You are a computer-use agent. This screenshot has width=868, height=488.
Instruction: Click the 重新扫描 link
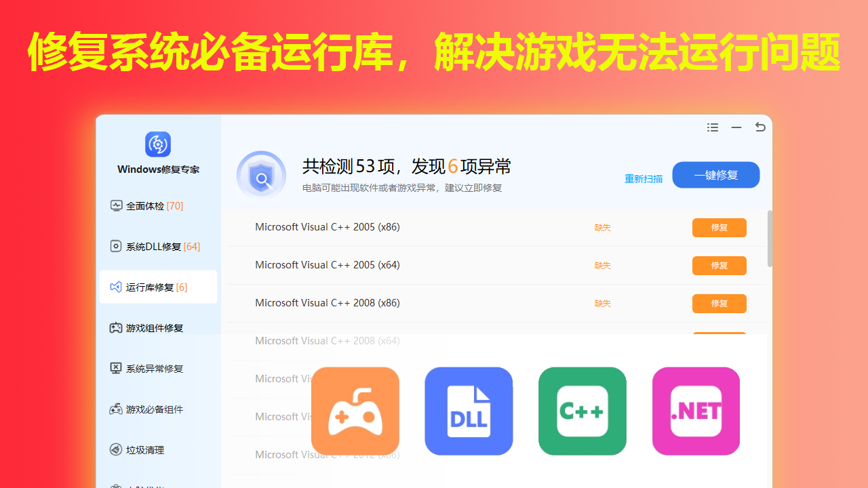(x=644, y=179)
